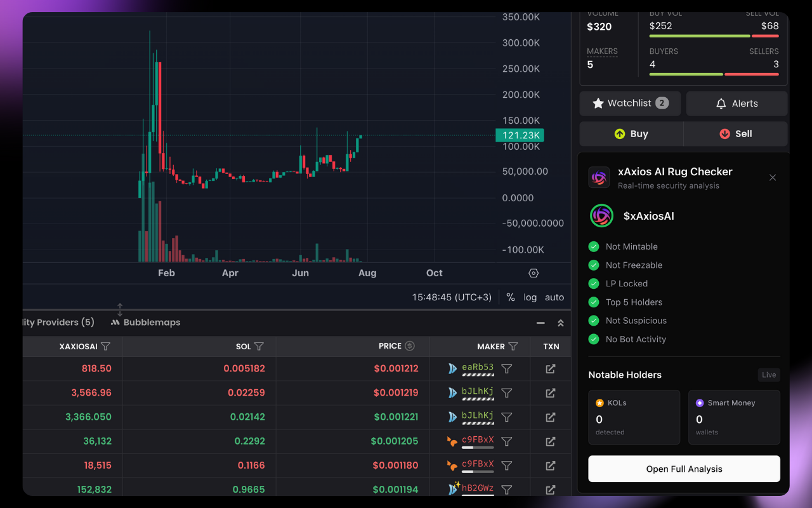The width and height of the screenshot is (812, 508).
Task: Click the No Bot Activity check item
Action: point(629,339)
